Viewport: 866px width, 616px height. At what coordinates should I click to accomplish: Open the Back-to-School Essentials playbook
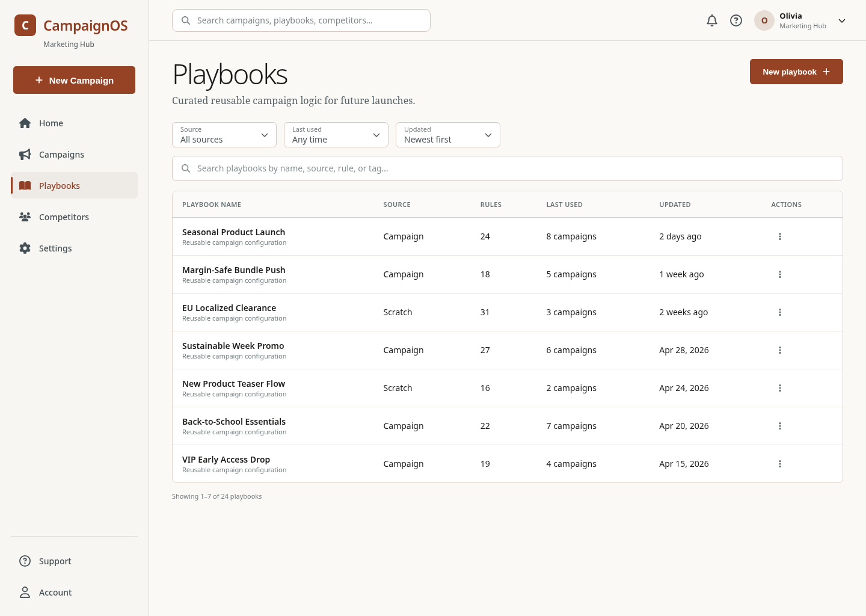point(234,422)
